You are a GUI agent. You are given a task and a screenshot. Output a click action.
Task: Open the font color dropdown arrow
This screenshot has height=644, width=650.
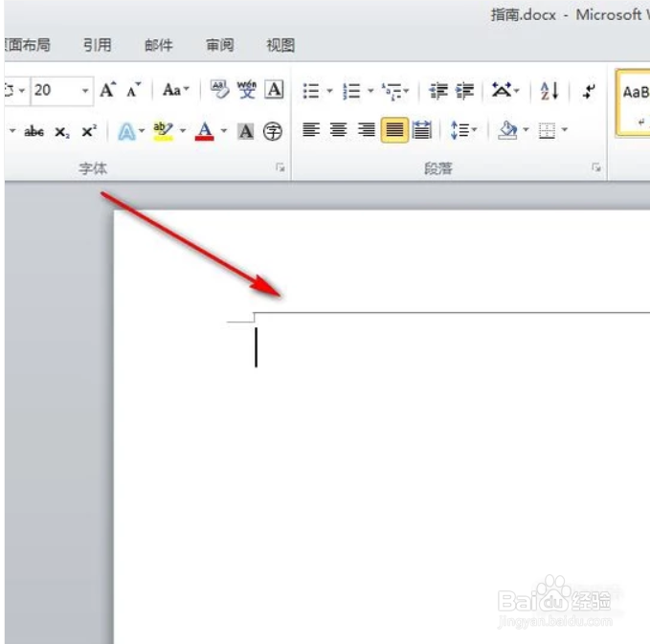(x=224, y=131)
